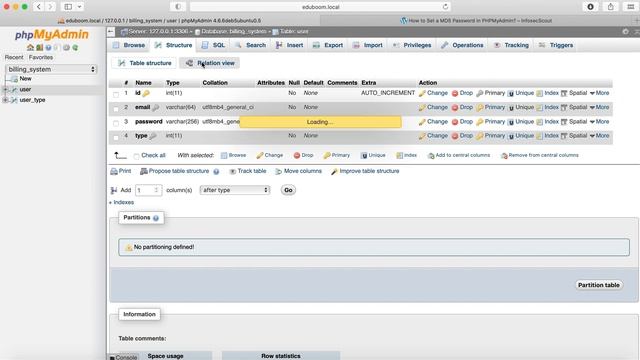Click Spatial for type column
The width and height of the screenshot is (640, 360).
[574, 136]
